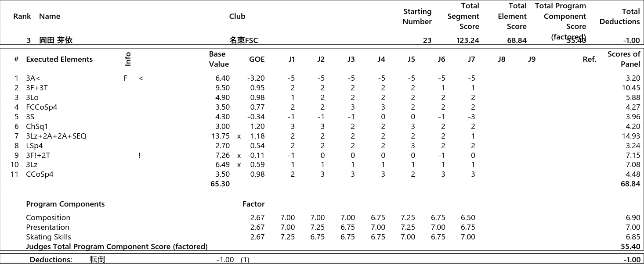Click the skater name 岡田 芽依

[x=55, y=40]
